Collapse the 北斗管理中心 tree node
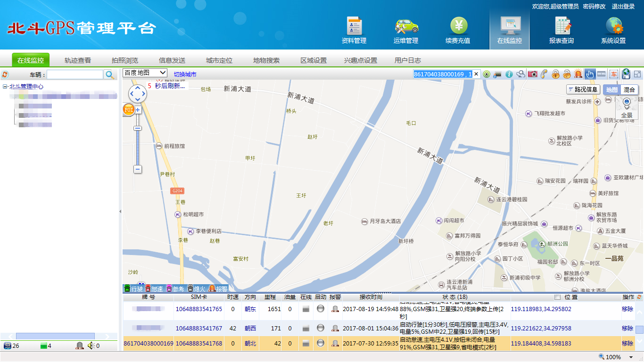The image size is (644, 362). 5,87
